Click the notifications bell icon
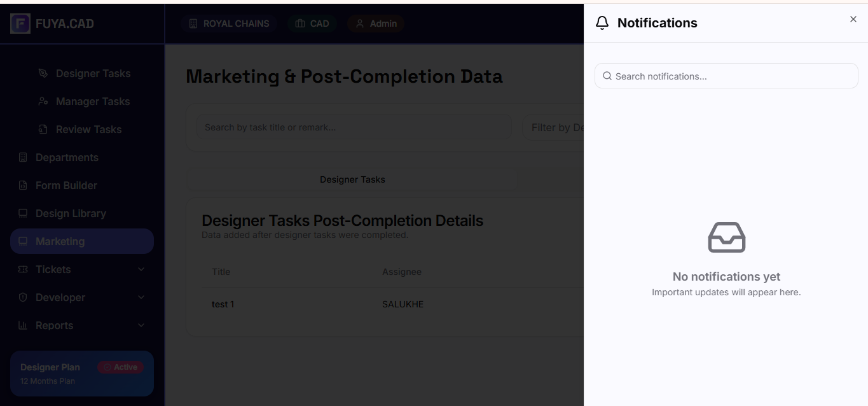The height and width of the screenshot is (406, 868). pos(602,24)
